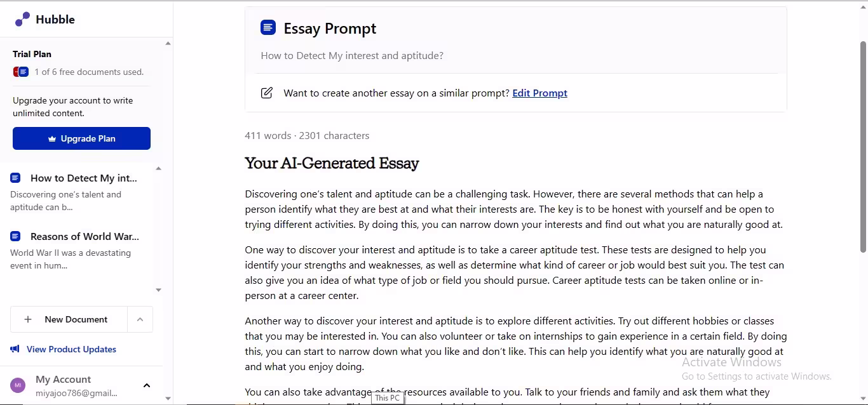Open View Product Updates link
Screen dimensions: 868x405
click(71, 349)
